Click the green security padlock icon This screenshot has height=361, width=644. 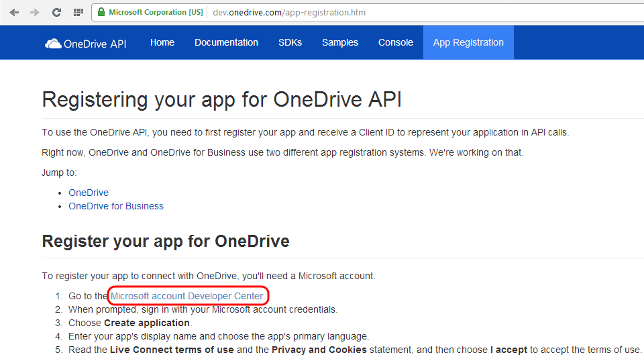[x=101, y=12]
